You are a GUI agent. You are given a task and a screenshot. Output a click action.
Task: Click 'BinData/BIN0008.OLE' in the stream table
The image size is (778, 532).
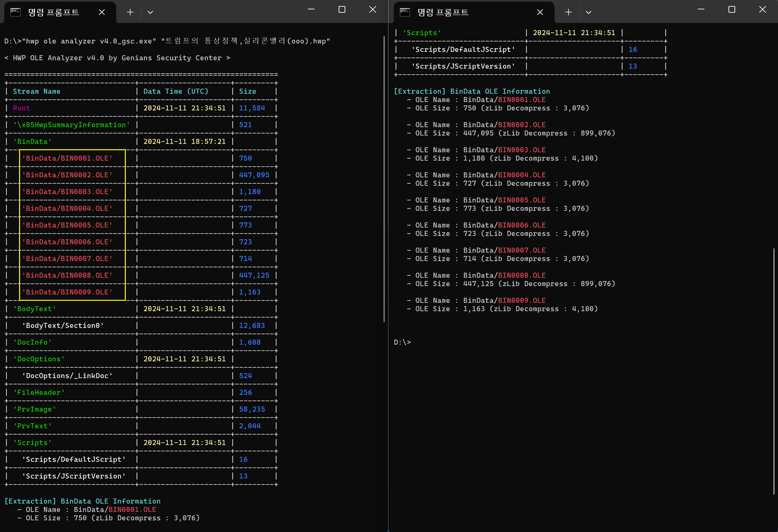point(67,276)
